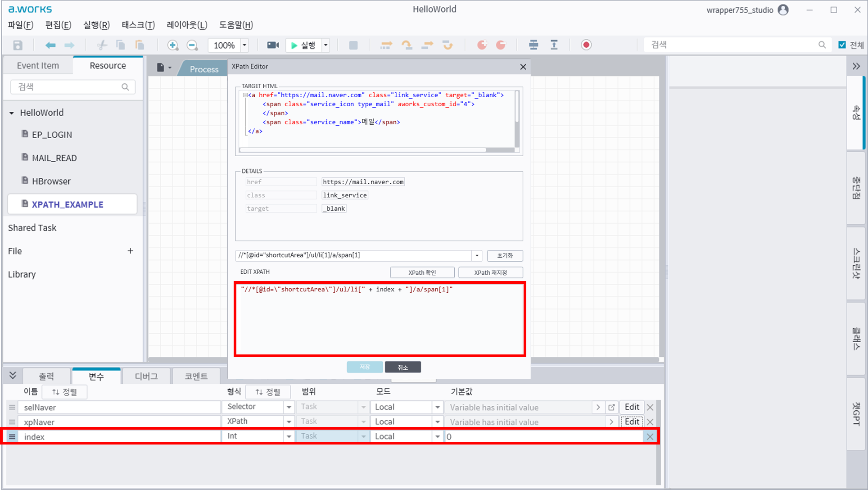Click the align horizontal center icon

(x=533, y=45)
